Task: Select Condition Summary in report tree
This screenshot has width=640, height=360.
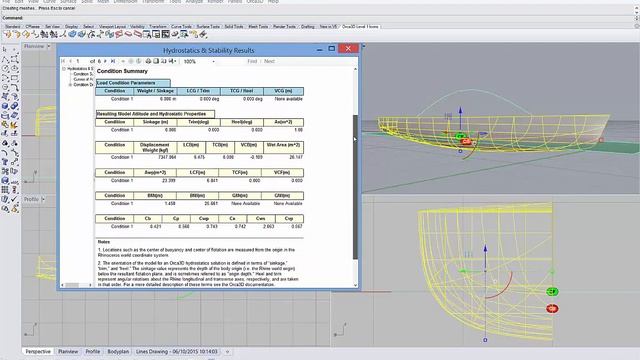Action: tap(83, 74)
